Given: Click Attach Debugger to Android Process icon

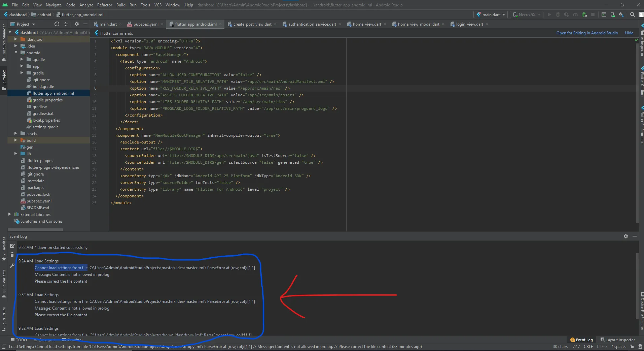Looking at the screenshot, I should (584, 15).
